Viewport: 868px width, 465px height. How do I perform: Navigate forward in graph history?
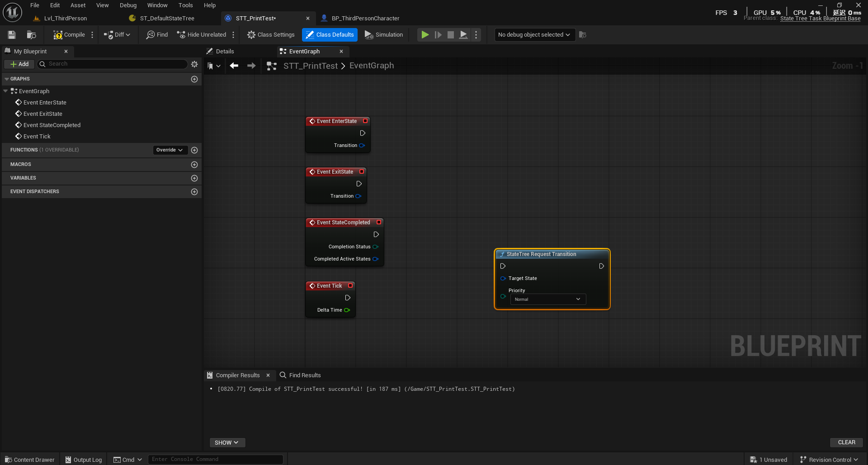click(251, 66)
